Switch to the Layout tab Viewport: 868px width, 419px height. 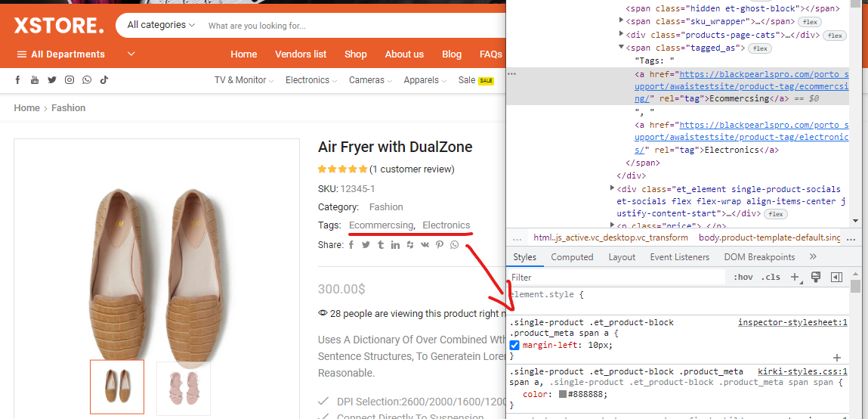pyautogui.click(x=622, y=257)
